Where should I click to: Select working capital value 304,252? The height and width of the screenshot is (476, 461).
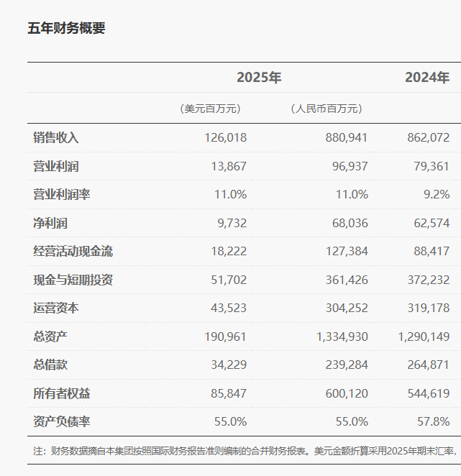[x=347, y=308]
